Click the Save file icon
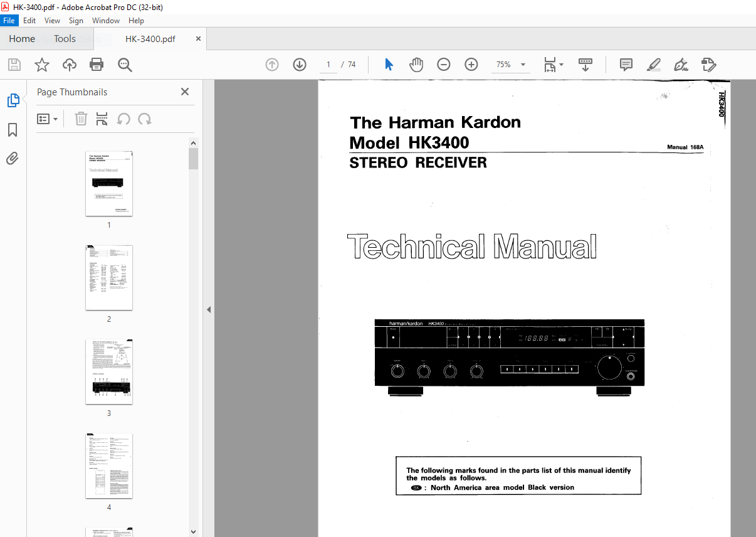This screenshot has width=756, height=537. click(14, 65)
